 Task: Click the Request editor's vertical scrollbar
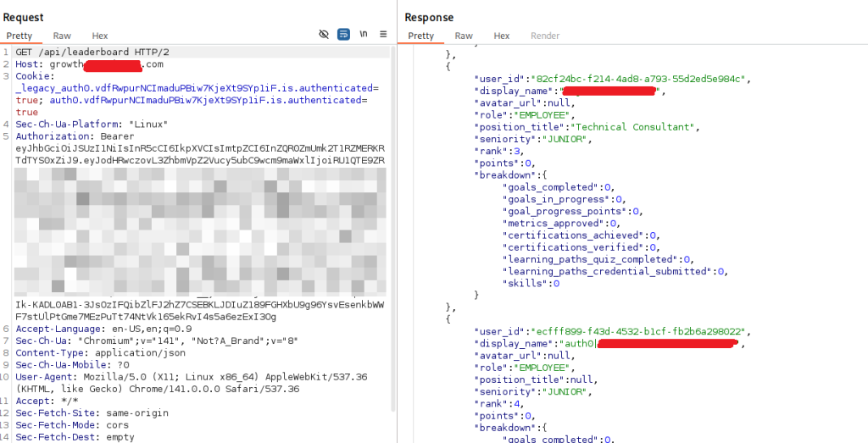click(x=394, y=169)
